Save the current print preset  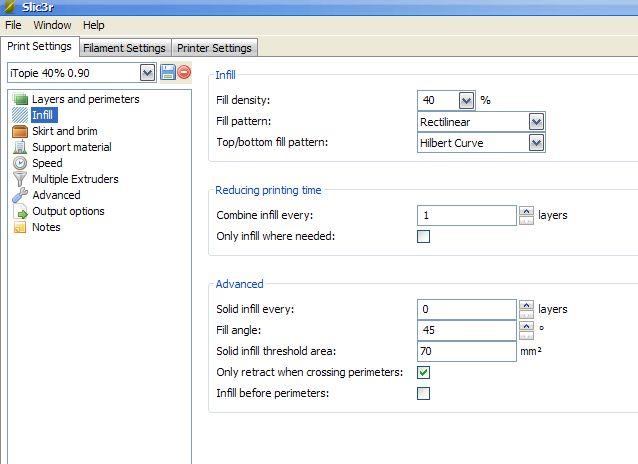tap(168, 72)
